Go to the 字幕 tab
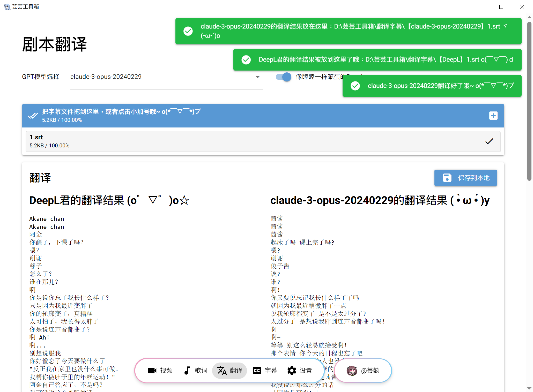The width and height of the screenshot is (533, 392). pos(264,371)
